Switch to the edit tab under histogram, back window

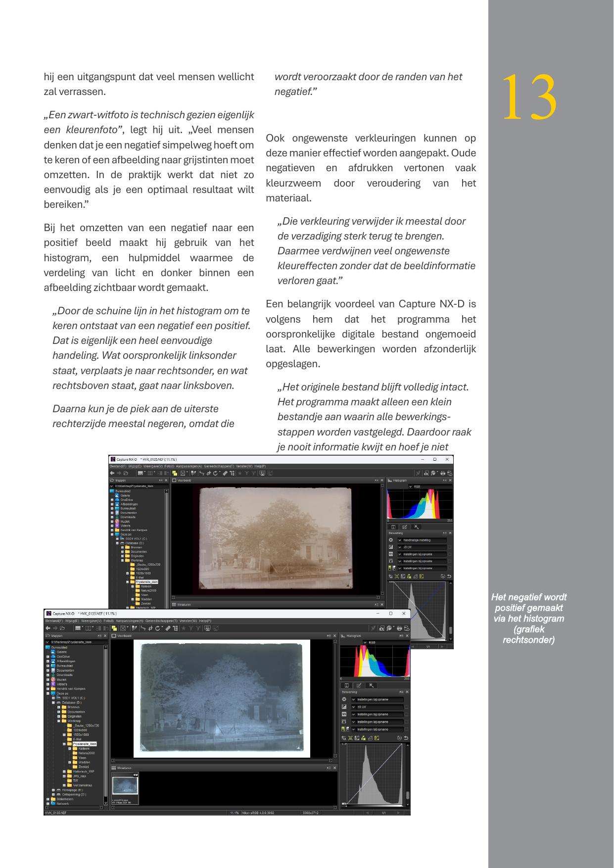pyautogui.click(x=405, y=527)
